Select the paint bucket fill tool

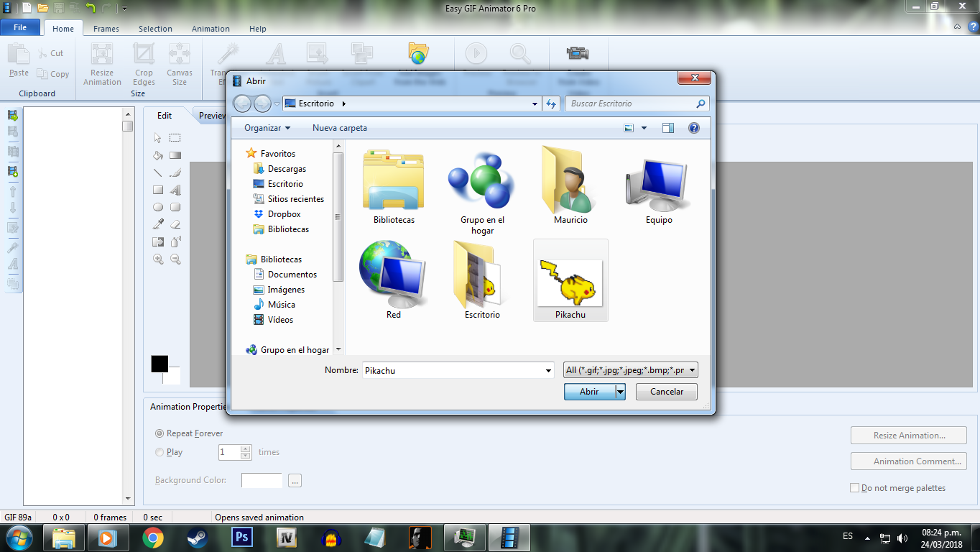tap(158, 155)
